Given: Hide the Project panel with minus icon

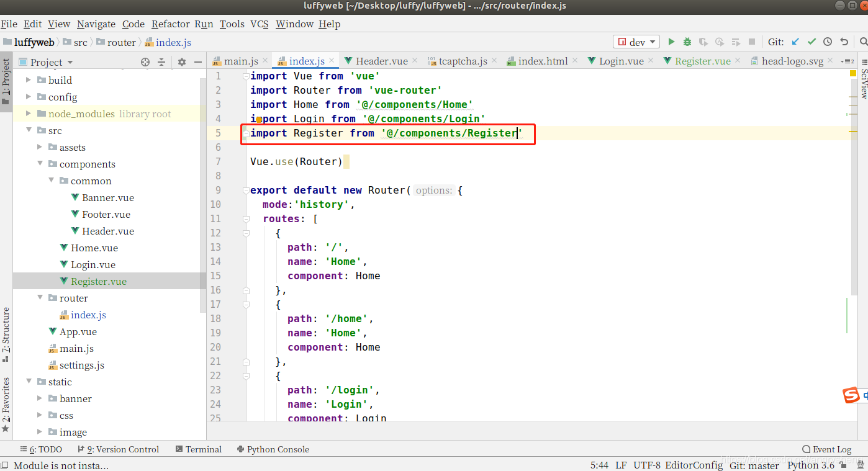Looking at the screenshot, I should coord(198,62).
